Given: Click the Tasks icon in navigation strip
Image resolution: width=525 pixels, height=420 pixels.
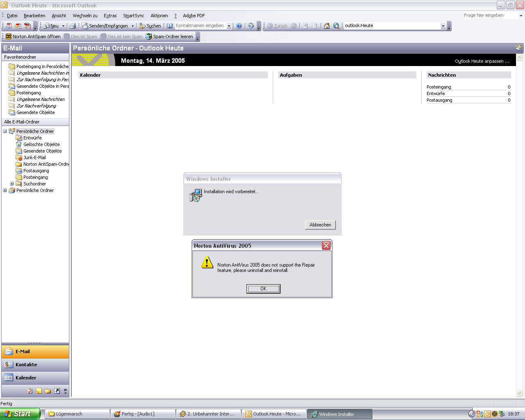Looking at the screenshot, I should (x=30, y=391).
